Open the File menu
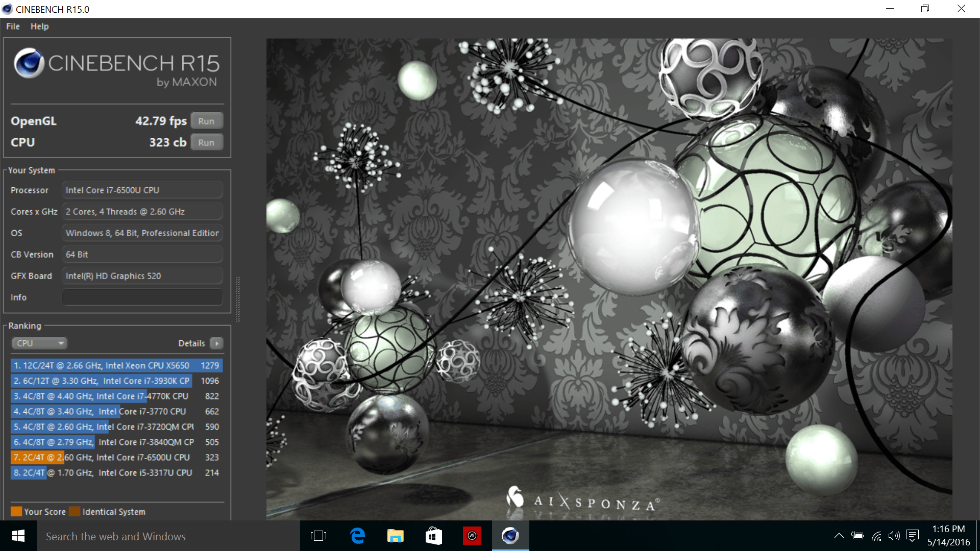This screenshot has width=980, height=551. (x=13, y=27)
